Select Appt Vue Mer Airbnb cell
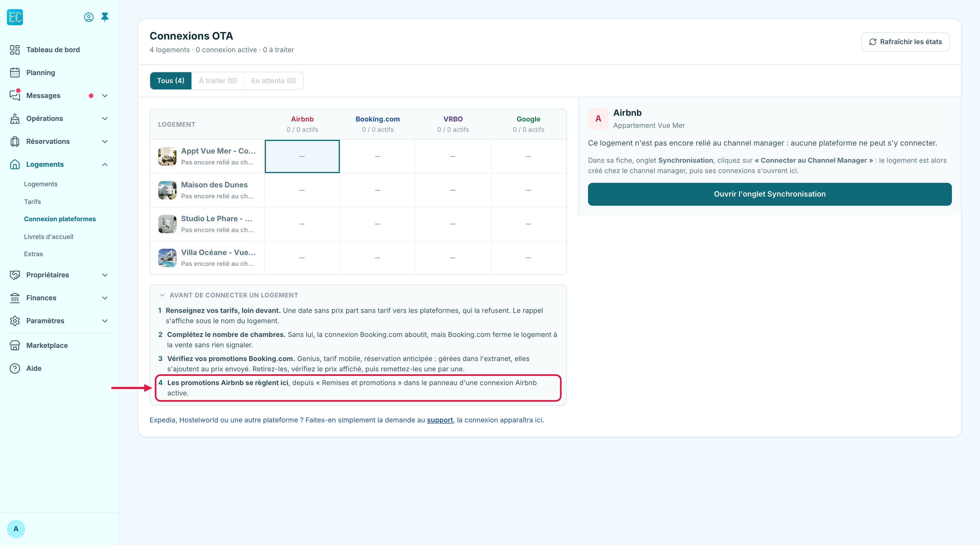This screenshot has height=545, width=980. 302,156
